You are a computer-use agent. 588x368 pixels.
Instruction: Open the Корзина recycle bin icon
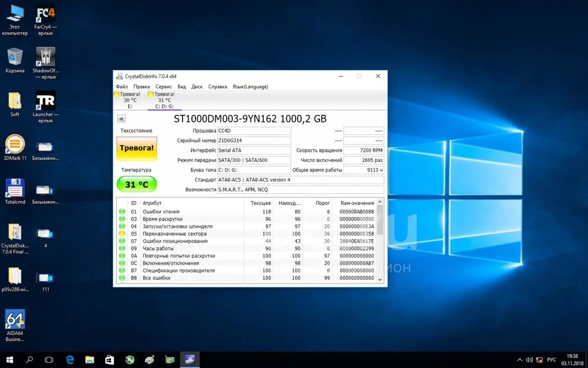click(x=15, y=57)
